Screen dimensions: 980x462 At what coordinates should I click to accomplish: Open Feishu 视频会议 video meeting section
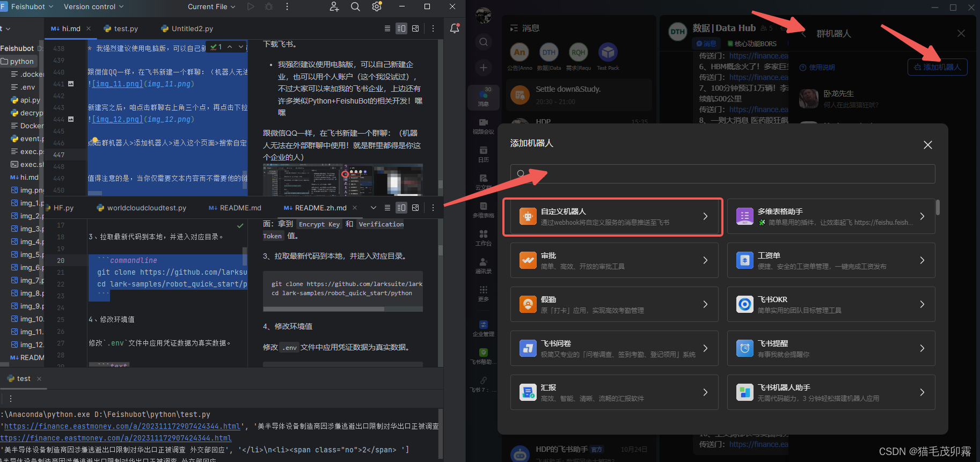point(484,126)
